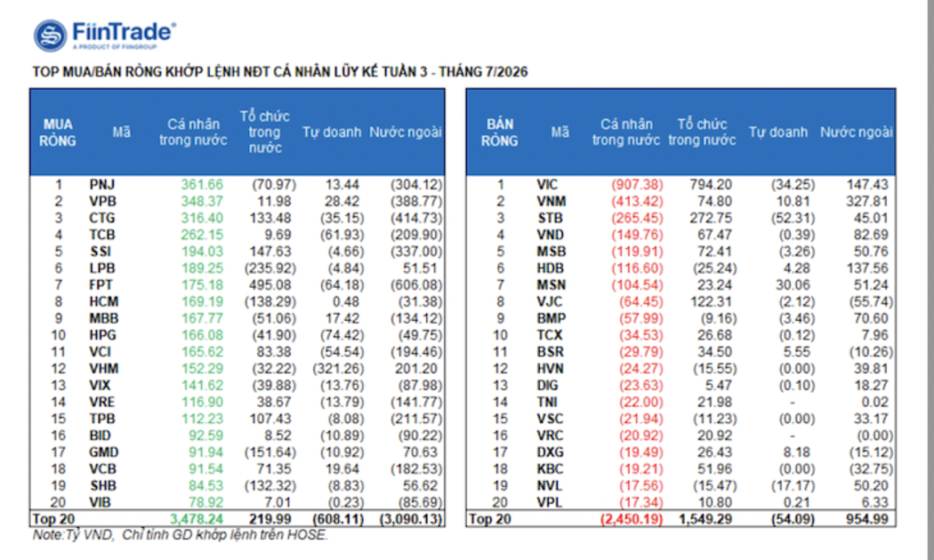Select the BÁN RÒNG column header
The image size is (934, 560).
pos(499,132)
